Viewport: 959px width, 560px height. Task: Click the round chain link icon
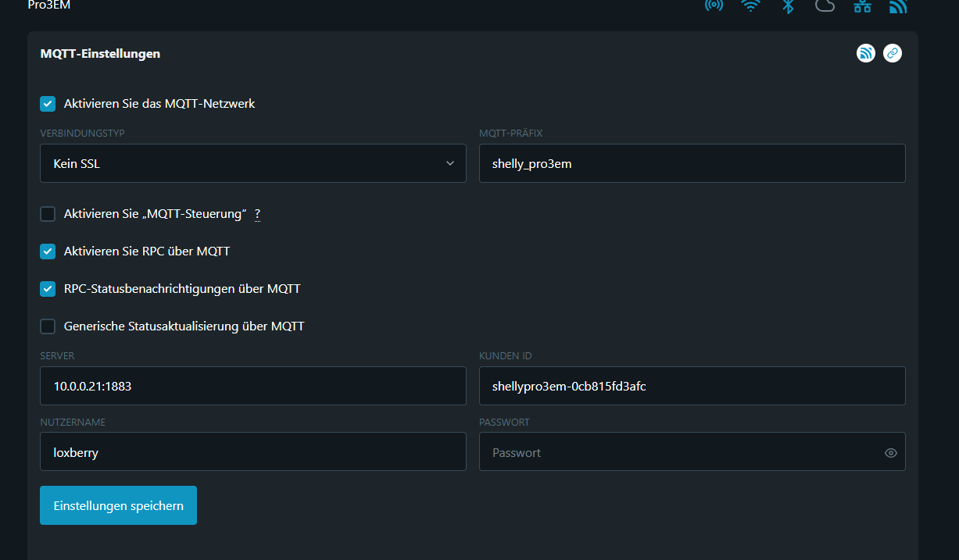[892, 53]
